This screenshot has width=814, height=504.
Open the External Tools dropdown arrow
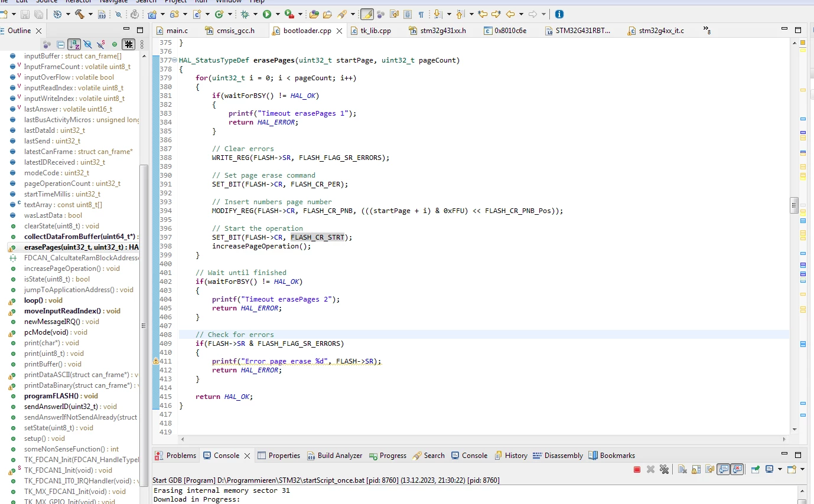(300, 14)
